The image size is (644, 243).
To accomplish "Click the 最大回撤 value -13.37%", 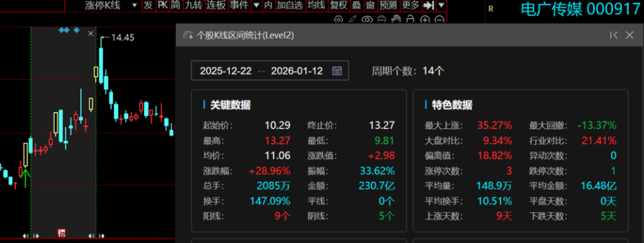I will 596,126.
